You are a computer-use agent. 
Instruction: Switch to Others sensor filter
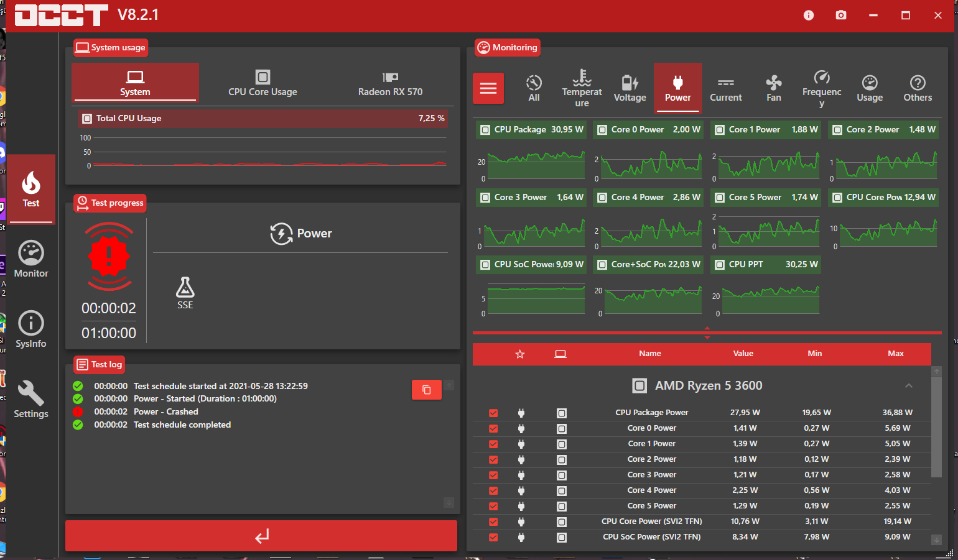click(918, 88)
